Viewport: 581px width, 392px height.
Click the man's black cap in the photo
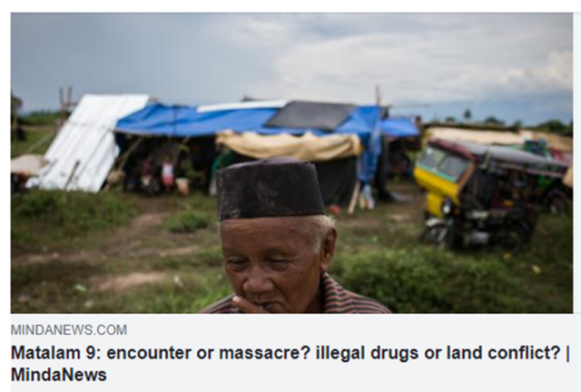(x=270, y=190)
